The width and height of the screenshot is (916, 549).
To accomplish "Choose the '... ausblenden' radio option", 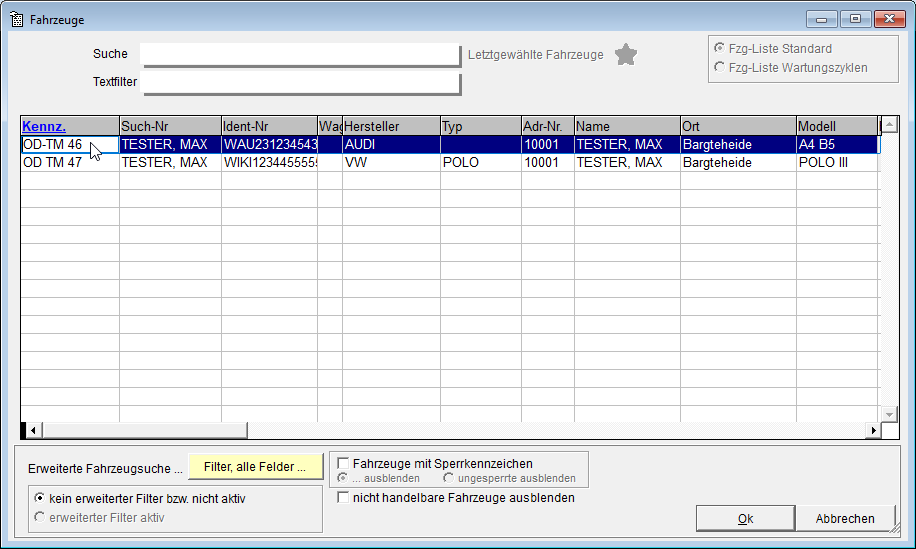I will [342, 478].
